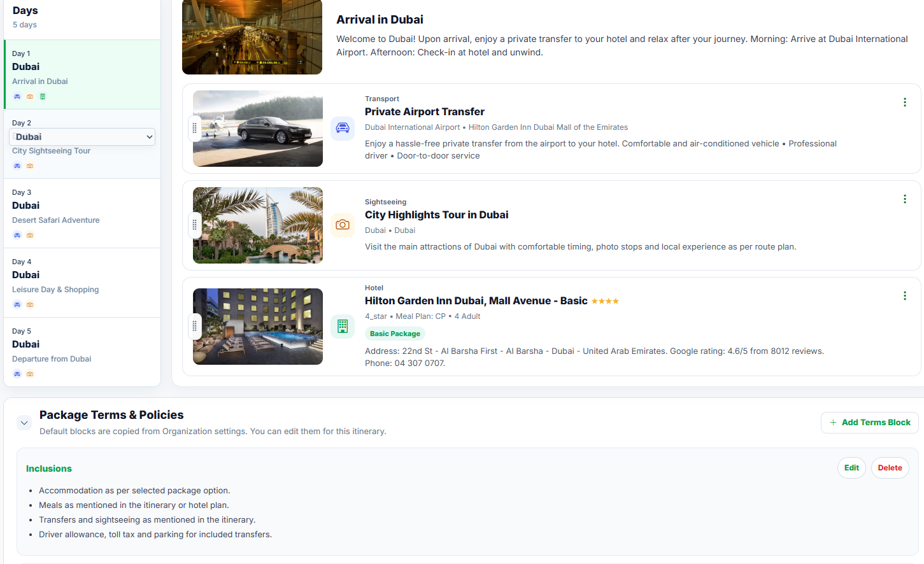924x564 pixels.
Task: Click the building icon beside Hilton Garden Inn
Action: (x=343, y=327)
